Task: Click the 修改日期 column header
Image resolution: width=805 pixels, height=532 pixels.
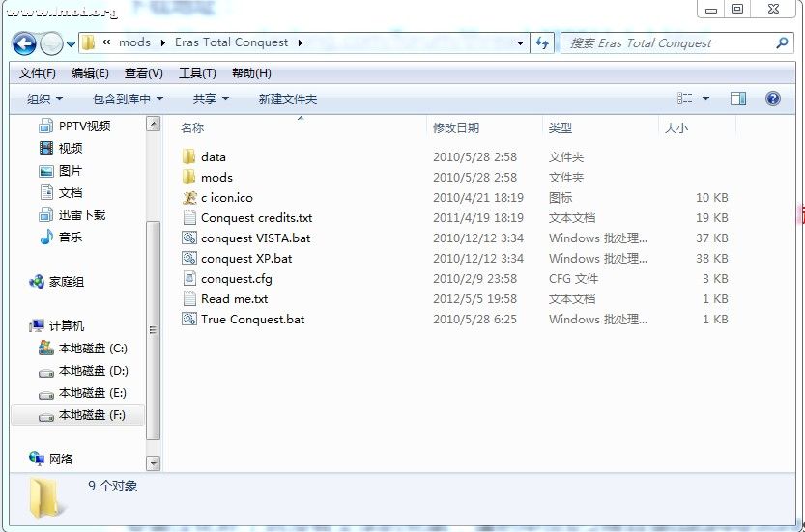Action: (456, 127)
